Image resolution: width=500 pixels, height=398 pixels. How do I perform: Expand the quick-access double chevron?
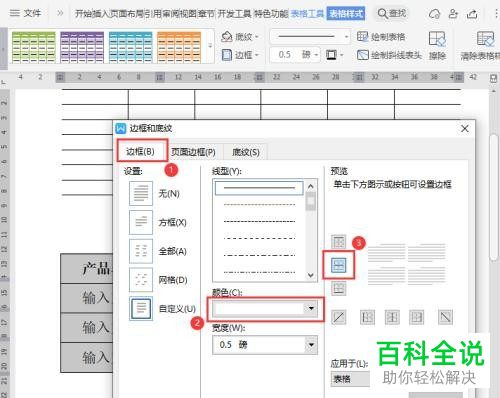pyautogui.click(x=60, y=13)
